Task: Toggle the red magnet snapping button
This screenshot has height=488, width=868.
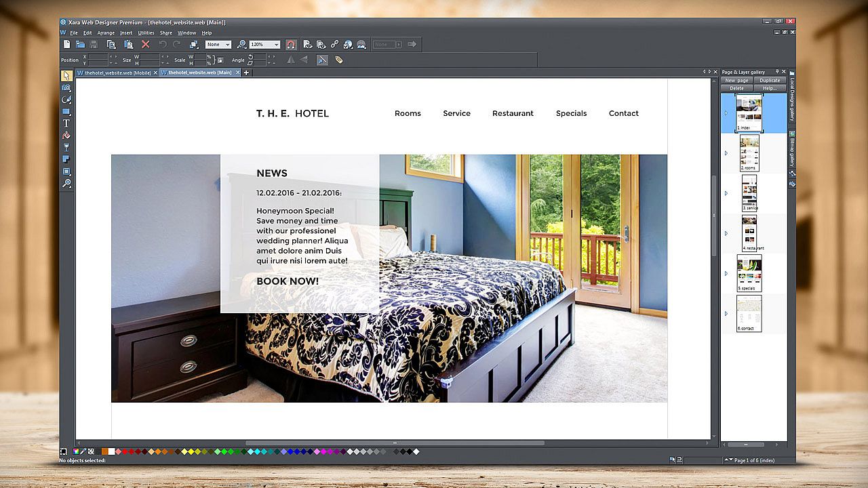Action: coord(290,45)
